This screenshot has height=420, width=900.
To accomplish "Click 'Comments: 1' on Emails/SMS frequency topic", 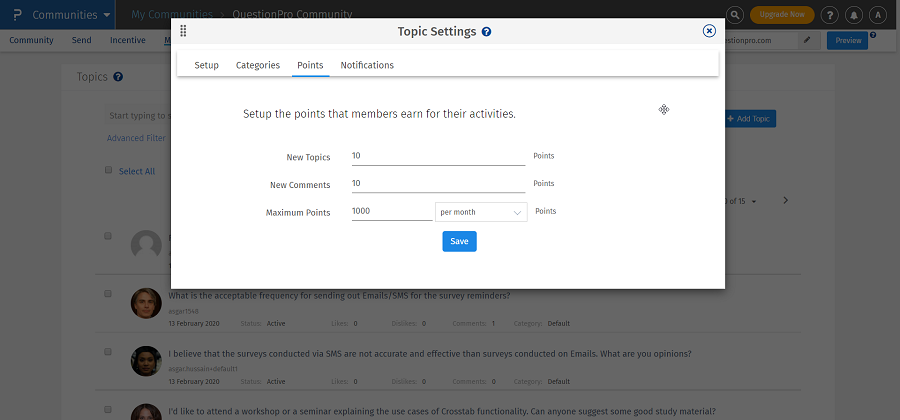I will pyautogui.click(x=474, y=324).
